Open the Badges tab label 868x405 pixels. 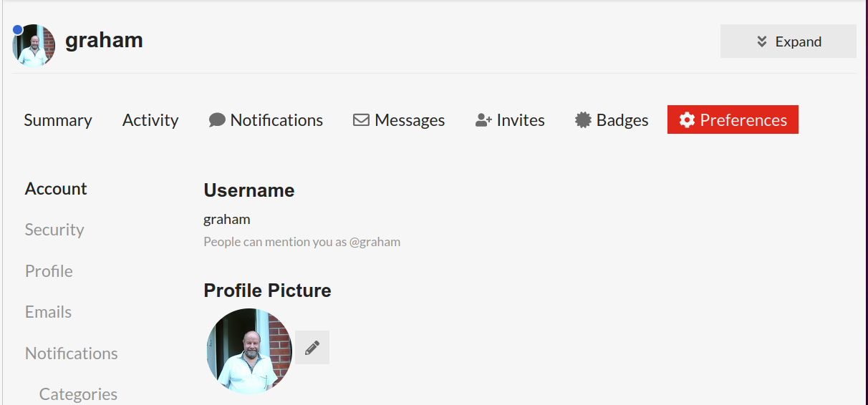click(622, 120)
